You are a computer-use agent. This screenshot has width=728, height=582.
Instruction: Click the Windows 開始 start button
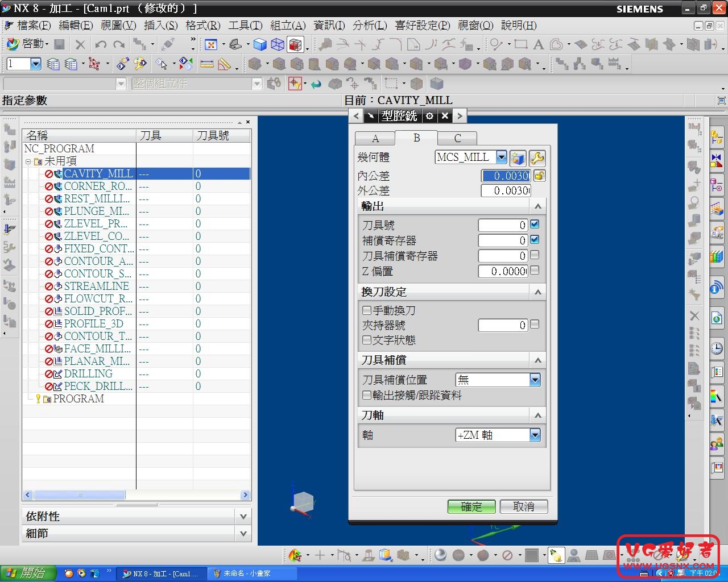tap(28, 573)
